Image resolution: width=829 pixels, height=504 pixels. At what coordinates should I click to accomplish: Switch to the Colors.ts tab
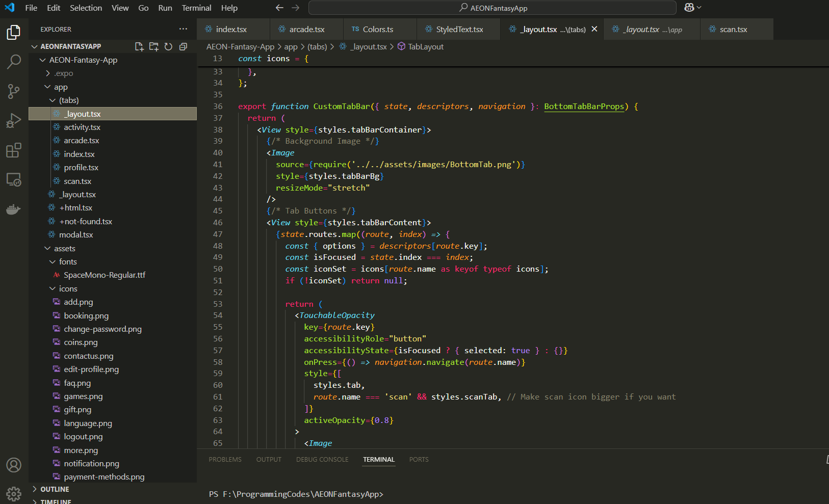point(378,30)
